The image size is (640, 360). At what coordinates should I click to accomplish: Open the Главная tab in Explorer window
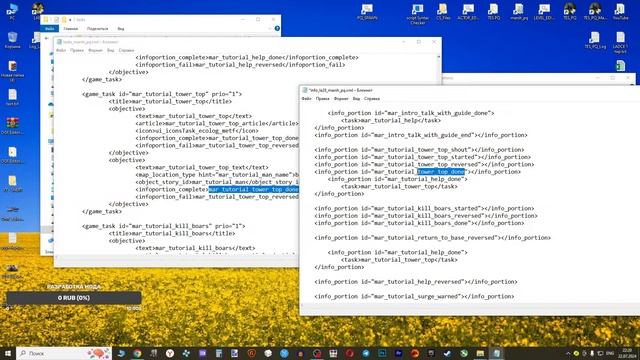click(71, 29)
